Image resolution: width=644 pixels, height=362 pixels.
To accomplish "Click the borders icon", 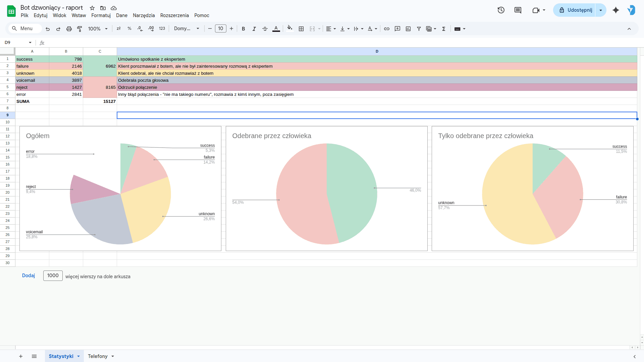I will click(x=301, y=29).
